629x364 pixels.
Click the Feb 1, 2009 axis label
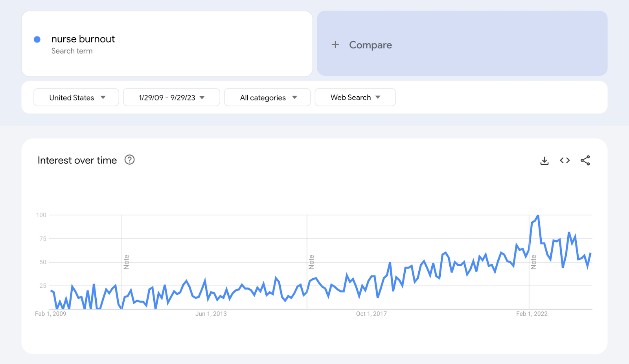pos(51,314)
